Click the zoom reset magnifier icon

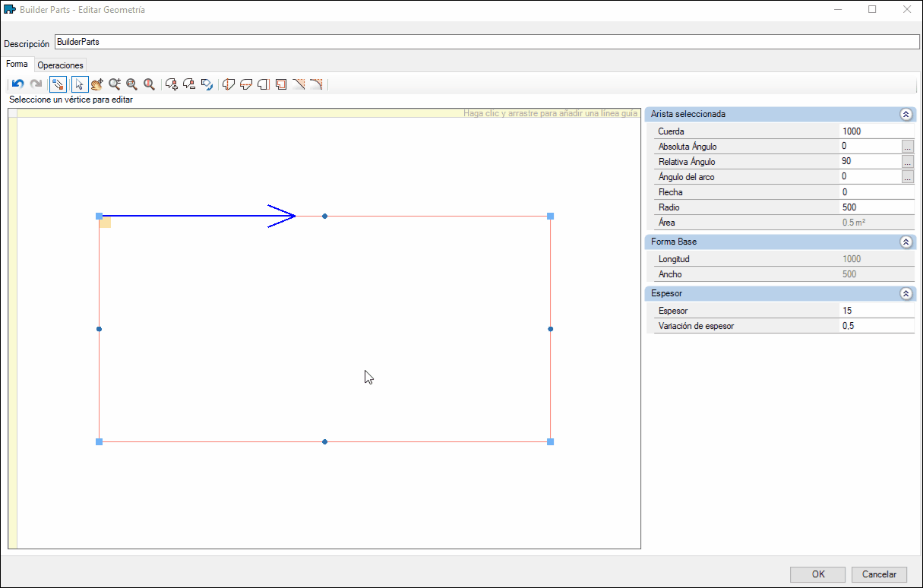click(150, 84)
